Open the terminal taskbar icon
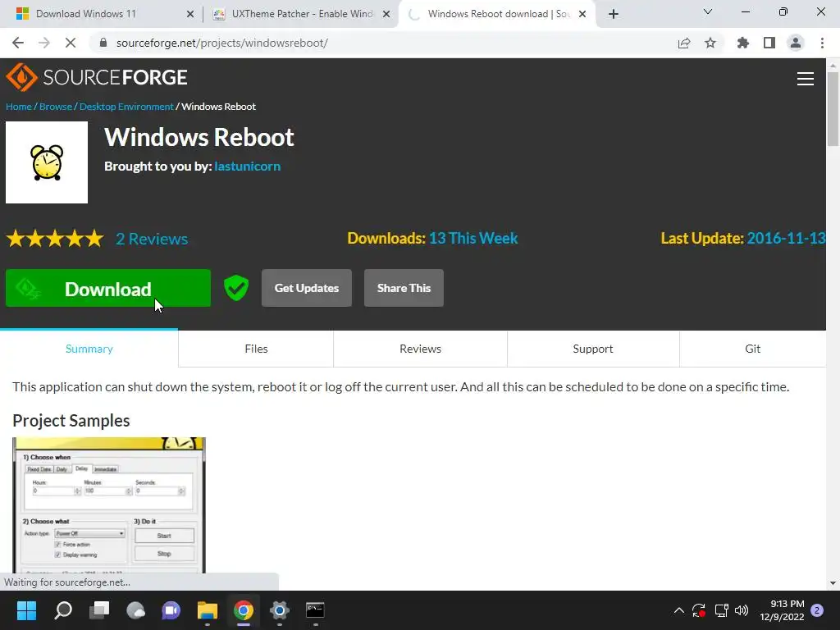 click(315, 610)
